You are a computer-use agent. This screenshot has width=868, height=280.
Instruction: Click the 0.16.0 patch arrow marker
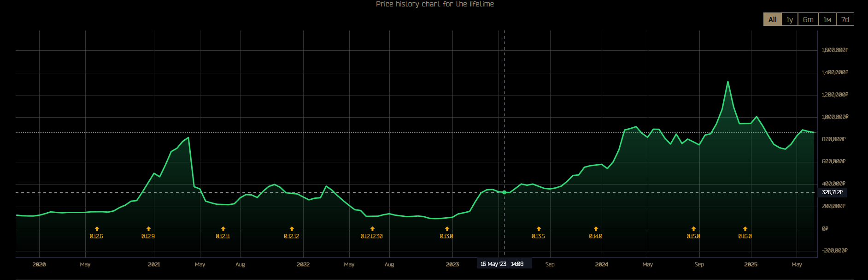(745, 229)
